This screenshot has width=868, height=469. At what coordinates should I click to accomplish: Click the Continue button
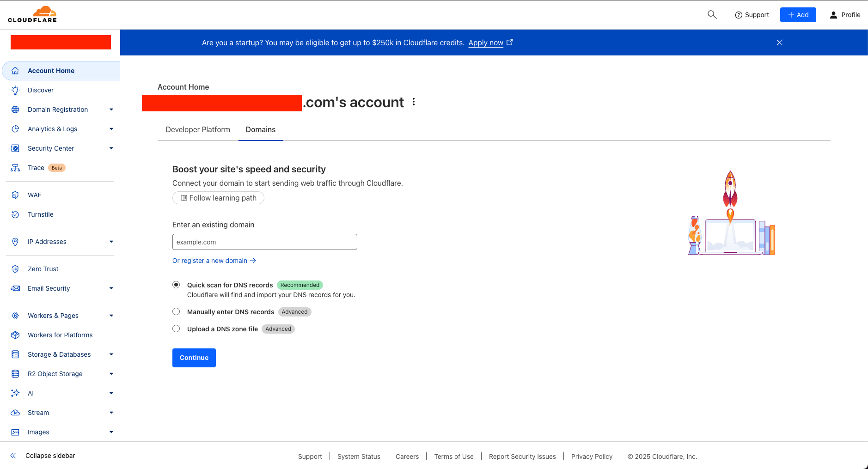(x=194, y=358)
